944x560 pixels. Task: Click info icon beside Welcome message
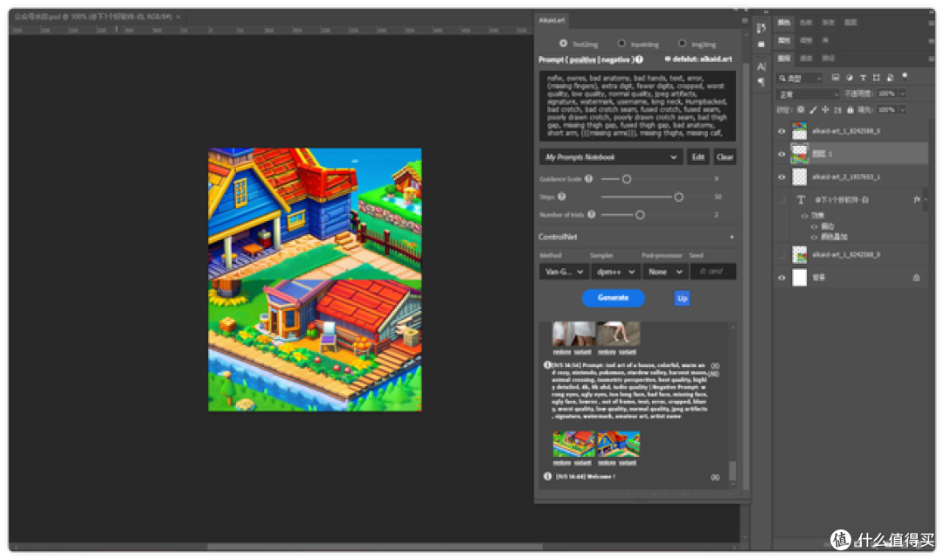tap(547, 476)
